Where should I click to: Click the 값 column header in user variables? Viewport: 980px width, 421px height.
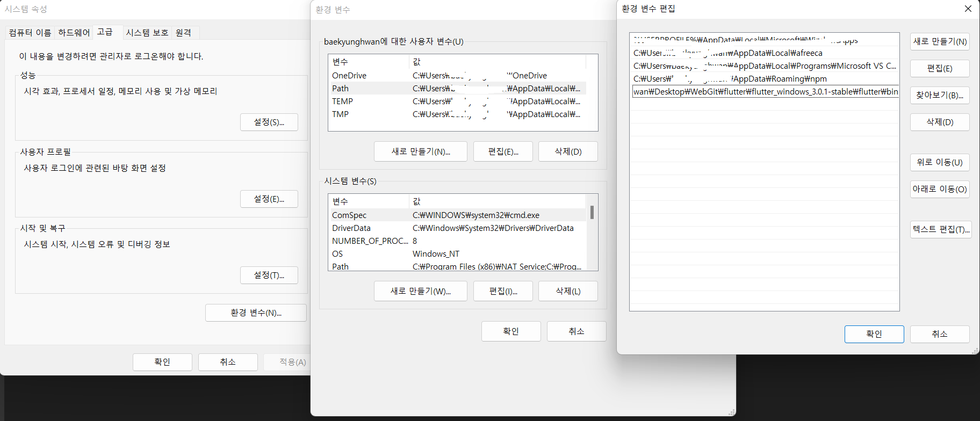pyautogui.click(x=498, y=62)
